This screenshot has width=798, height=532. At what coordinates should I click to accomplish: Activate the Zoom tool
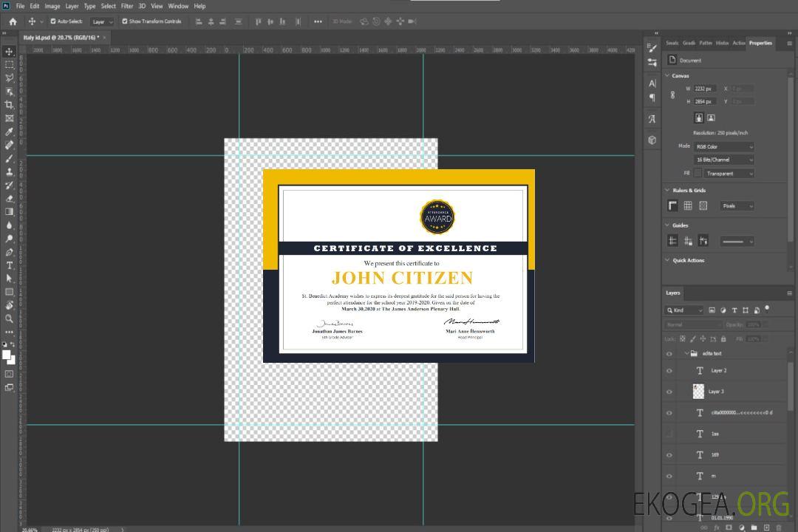pyautogui.click(x=10, y=318)
